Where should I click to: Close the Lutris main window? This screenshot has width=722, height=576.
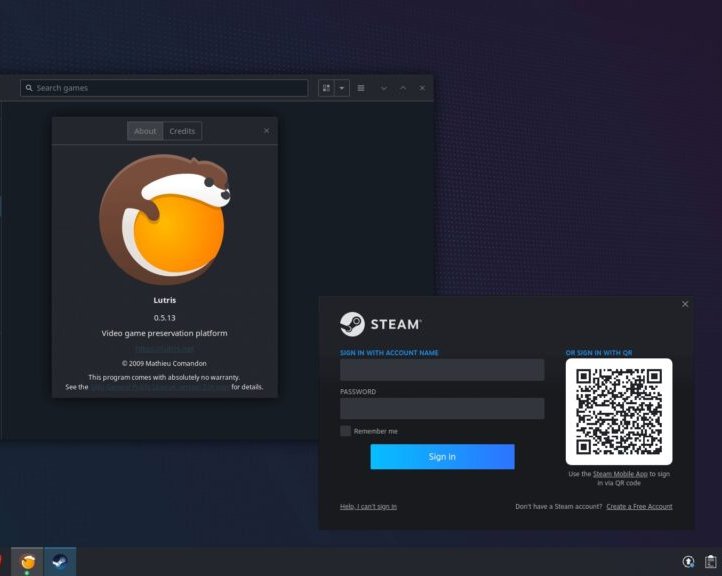coord(422,88)
